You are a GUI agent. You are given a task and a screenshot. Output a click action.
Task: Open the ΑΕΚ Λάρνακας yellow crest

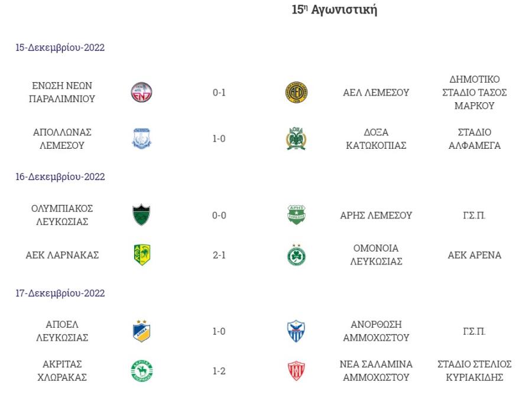[x=142, y=254]
